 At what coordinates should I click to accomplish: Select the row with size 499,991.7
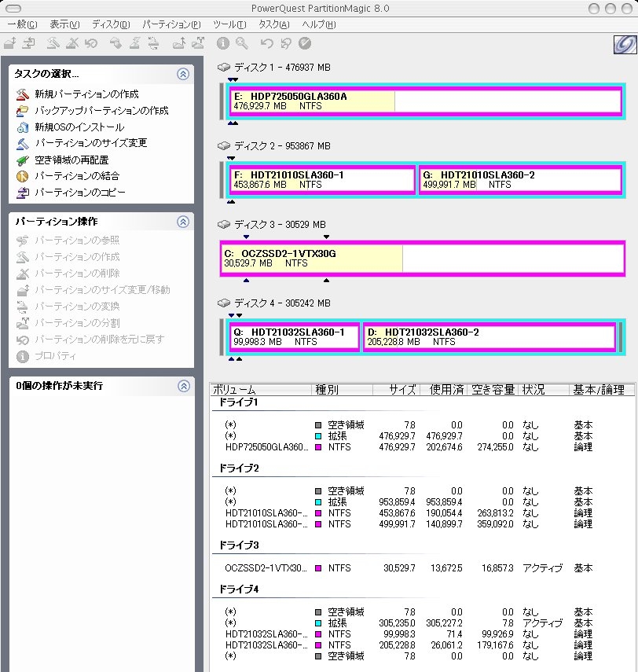pyautogui.click(x=409, y=524)
